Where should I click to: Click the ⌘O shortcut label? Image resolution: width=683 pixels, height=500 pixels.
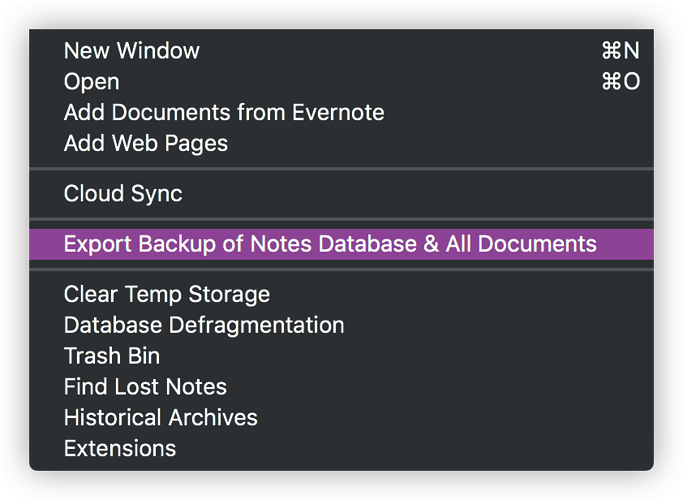pyautogui.click(x=620, y=81)
